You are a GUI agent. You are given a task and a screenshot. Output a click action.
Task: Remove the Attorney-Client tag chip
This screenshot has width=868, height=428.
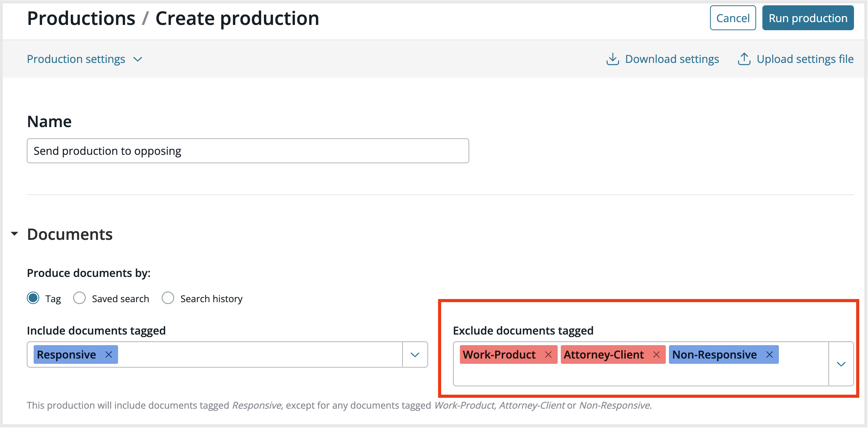[656, 354]
